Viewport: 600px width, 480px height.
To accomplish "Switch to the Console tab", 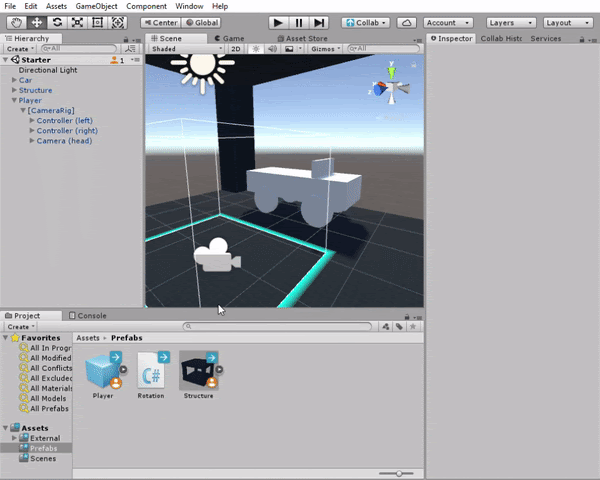I will tap(88, 315).
